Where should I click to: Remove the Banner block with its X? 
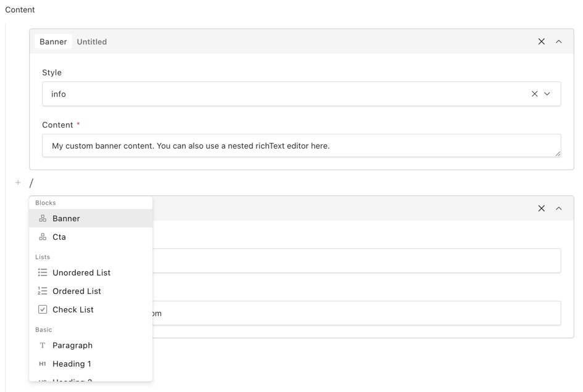[x=542, y=41]
